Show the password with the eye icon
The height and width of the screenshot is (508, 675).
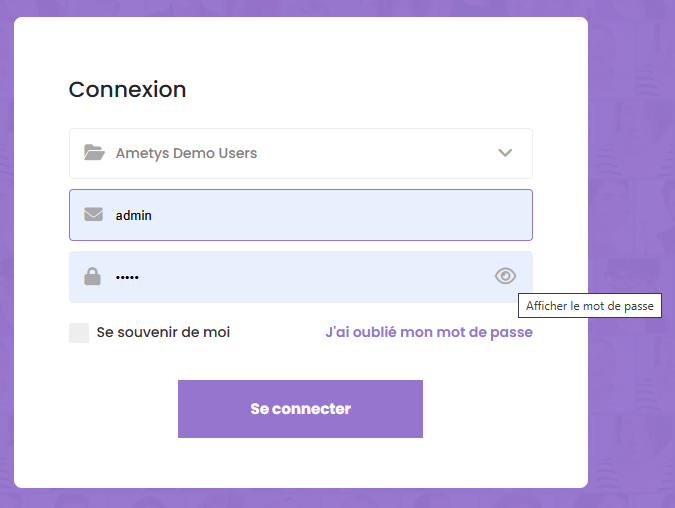coord(505,276)
